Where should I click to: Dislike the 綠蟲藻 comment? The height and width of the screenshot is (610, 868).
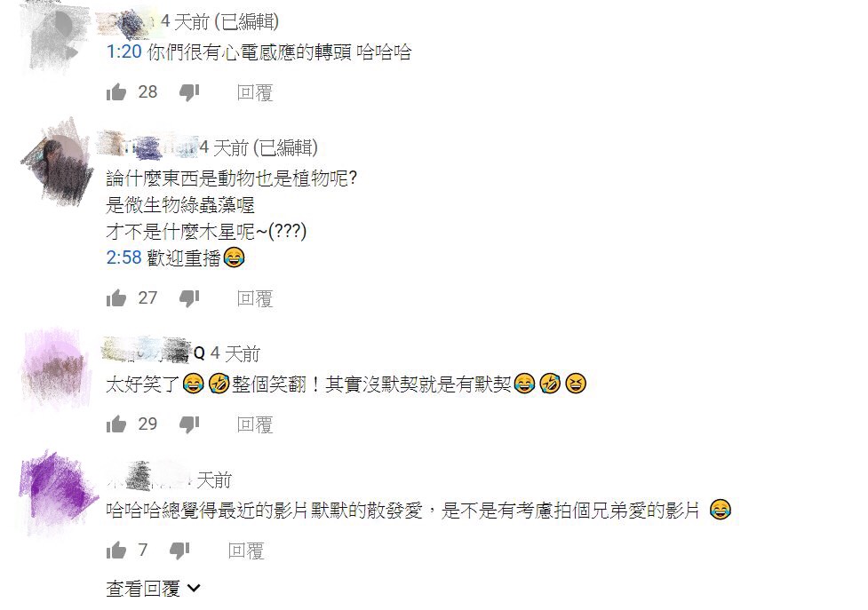(189, 298)
